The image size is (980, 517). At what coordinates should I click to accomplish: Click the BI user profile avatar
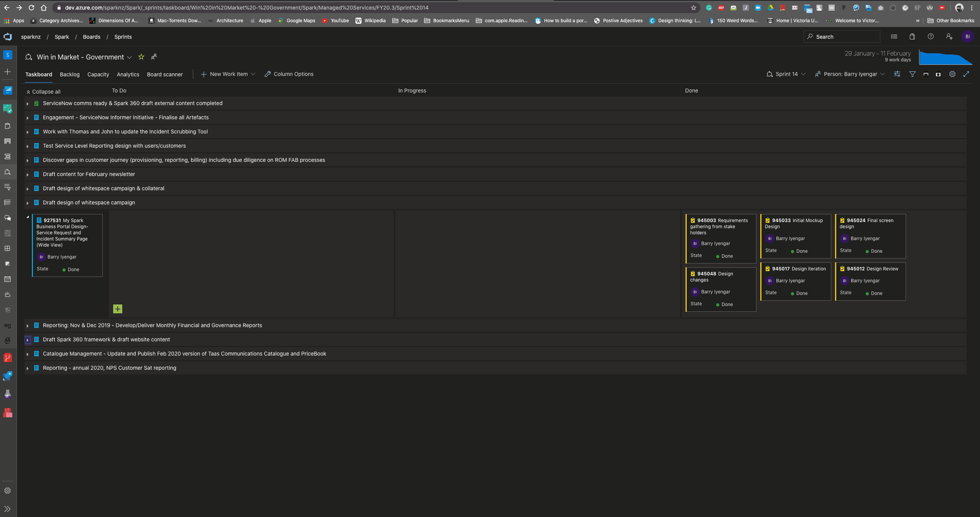[967, 37]
